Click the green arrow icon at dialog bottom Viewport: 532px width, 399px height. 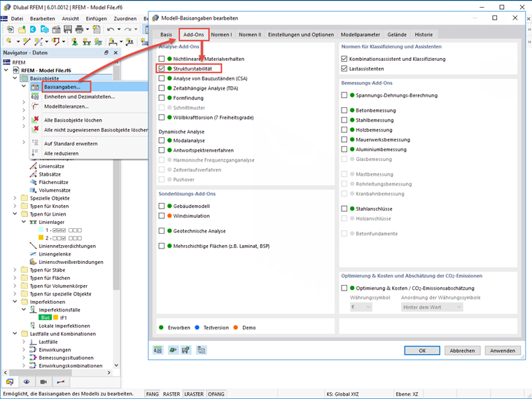pos(173,350)
